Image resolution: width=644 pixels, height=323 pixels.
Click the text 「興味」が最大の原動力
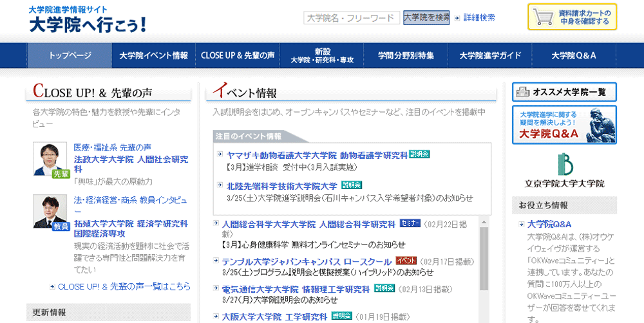[x=113, y=181]
